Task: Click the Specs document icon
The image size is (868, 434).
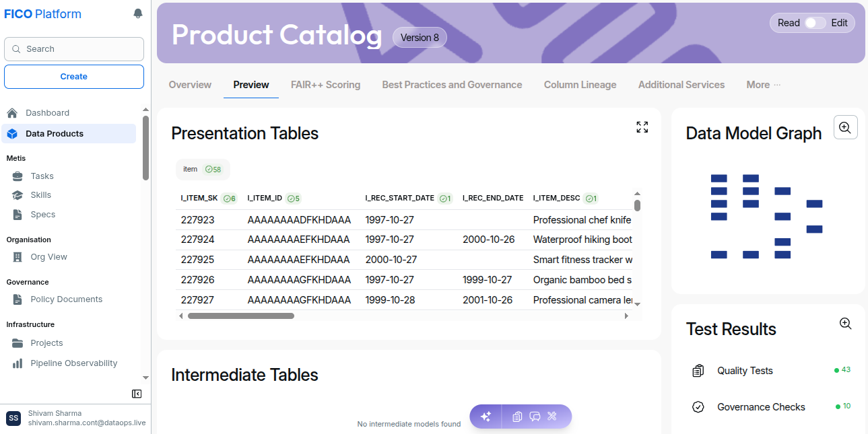Action: click(18, 215)
